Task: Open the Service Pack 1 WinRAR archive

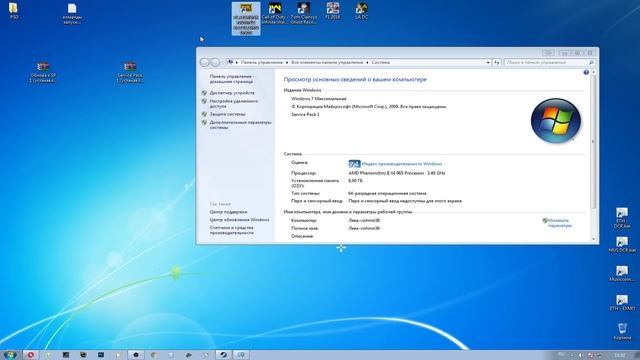Action: (x=130, y=72)
